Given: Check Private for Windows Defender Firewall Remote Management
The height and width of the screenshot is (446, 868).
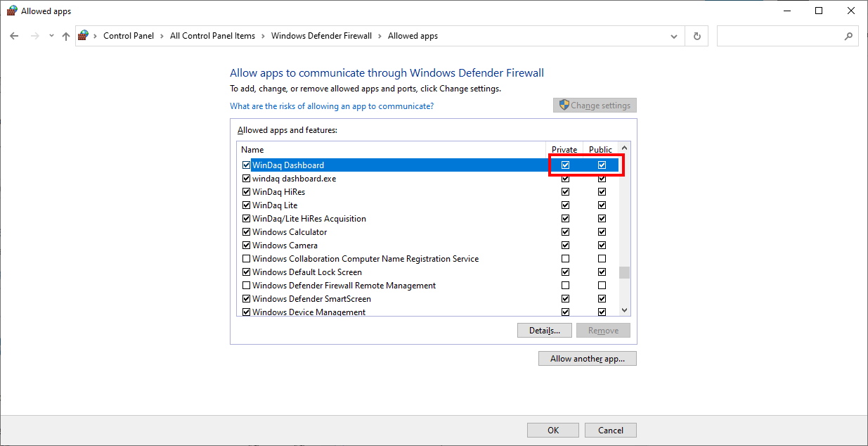Looking at the screenshot, I should tap(566, 286).
